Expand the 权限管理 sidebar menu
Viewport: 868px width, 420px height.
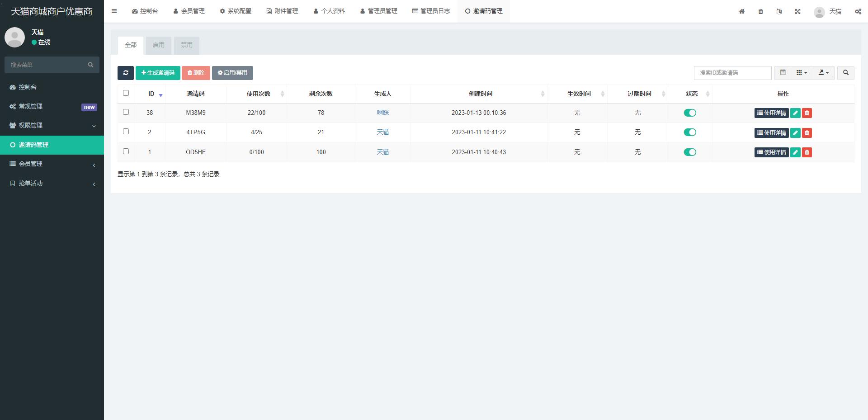point(52,126)
